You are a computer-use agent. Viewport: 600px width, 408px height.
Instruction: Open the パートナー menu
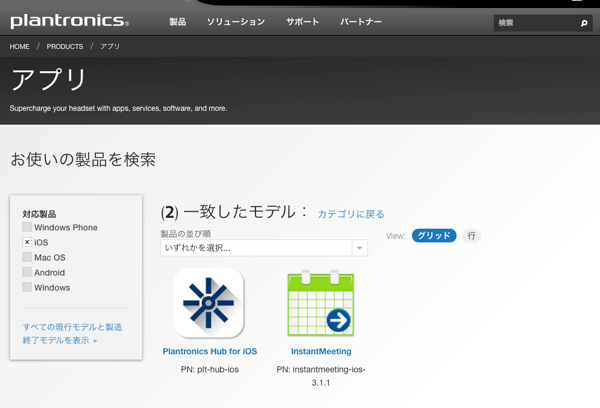(x=361, y=22)
